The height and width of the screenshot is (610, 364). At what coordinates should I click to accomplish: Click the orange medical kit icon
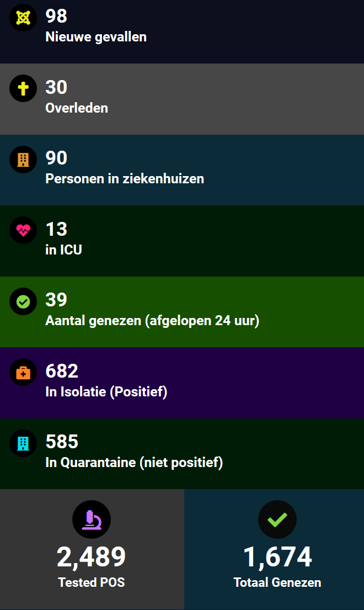[23, 373]
